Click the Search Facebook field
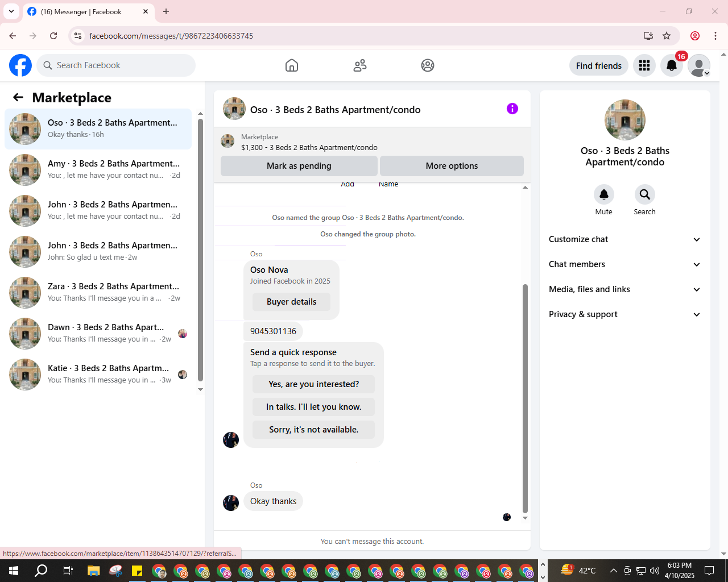Image resolution: width=728 pixels, height=582 pixels. (x=116, y=65)
